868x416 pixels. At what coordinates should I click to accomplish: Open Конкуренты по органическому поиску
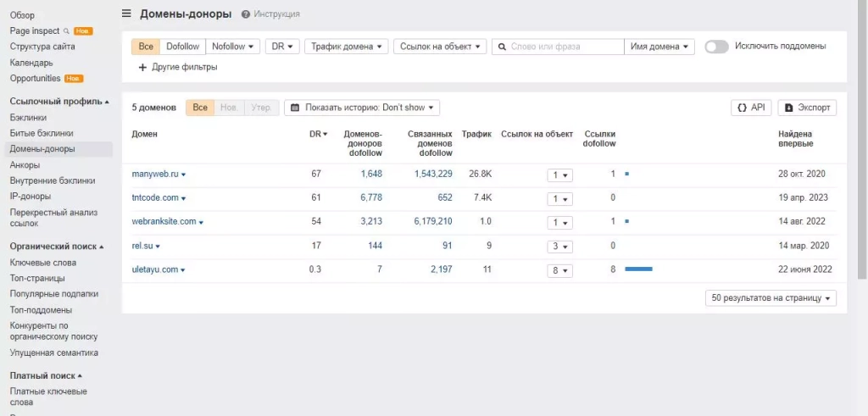coord(53,330)
